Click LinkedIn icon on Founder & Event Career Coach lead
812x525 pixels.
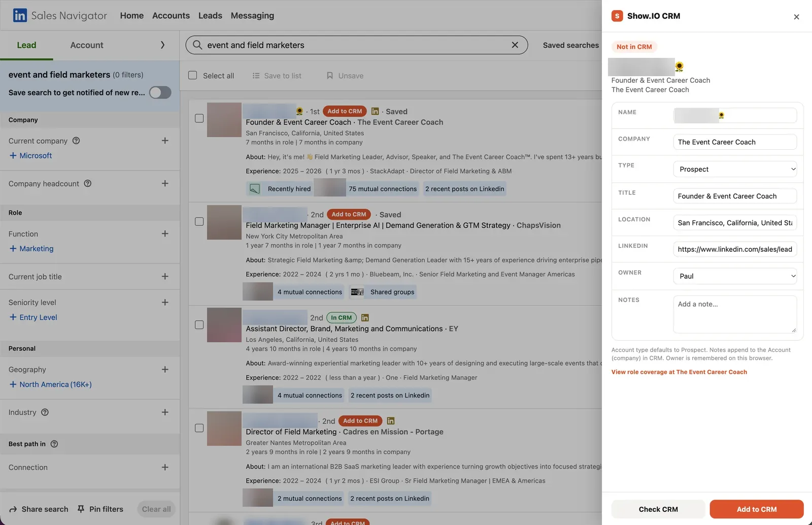[375, 111]
